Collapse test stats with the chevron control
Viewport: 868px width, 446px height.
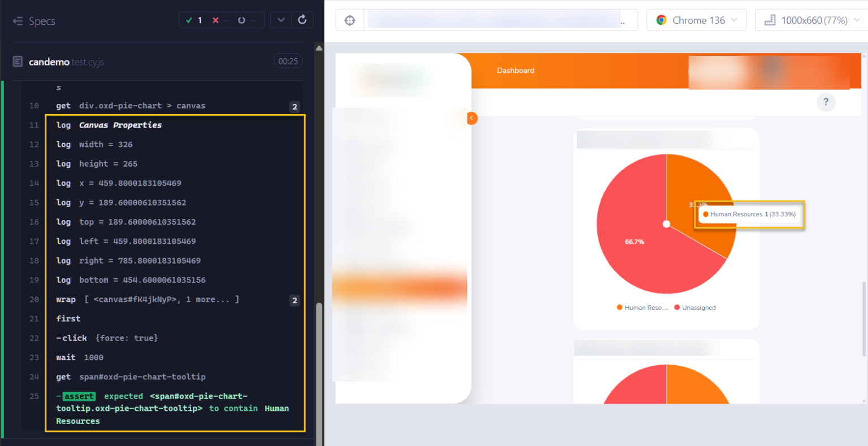pos(280,20)
